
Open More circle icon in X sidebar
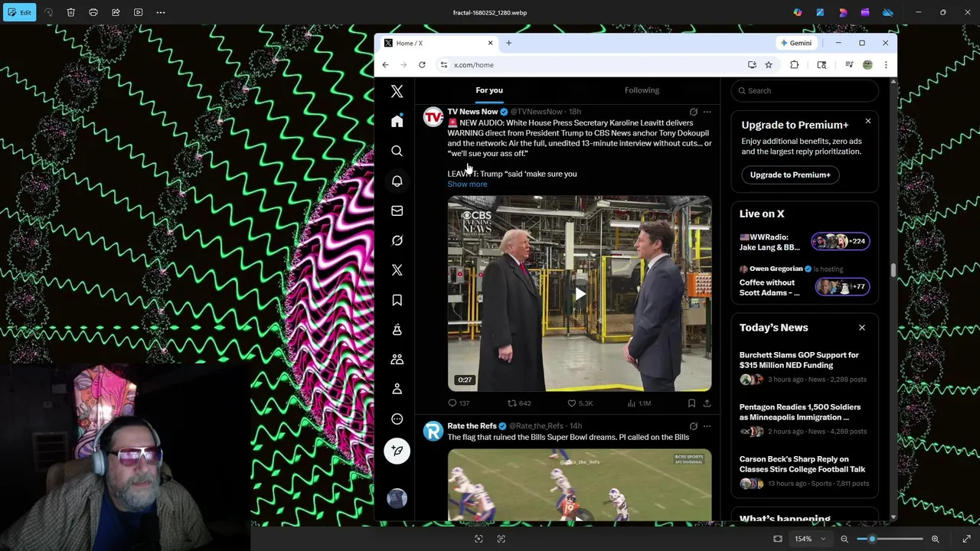click(x=397, y=419)
